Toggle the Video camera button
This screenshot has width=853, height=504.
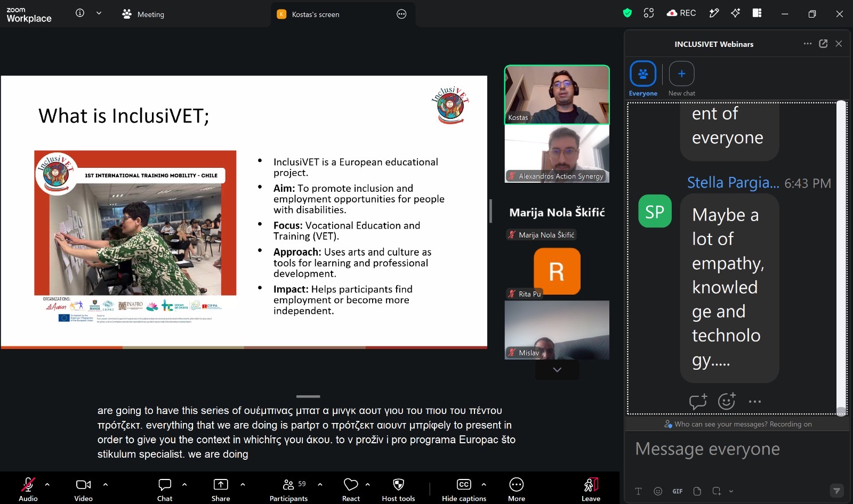pyautogui.click(x=83, y=489)
